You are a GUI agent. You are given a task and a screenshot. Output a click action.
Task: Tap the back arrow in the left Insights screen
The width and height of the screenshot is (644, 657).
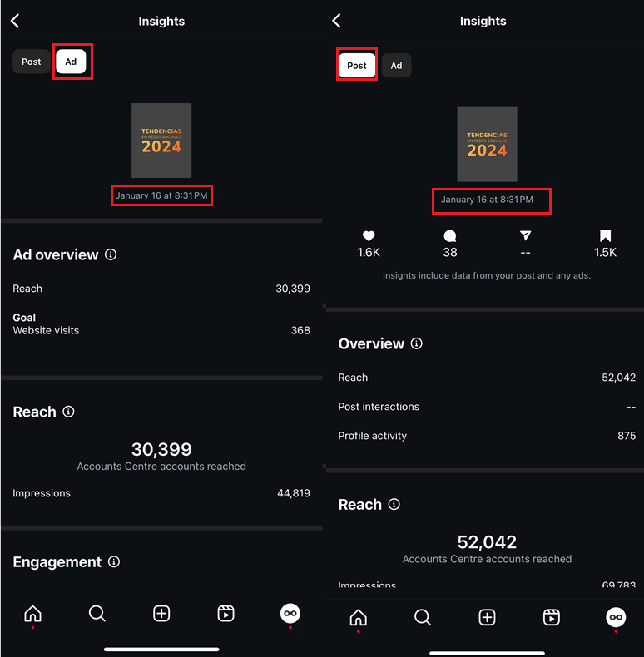(15, 21)
